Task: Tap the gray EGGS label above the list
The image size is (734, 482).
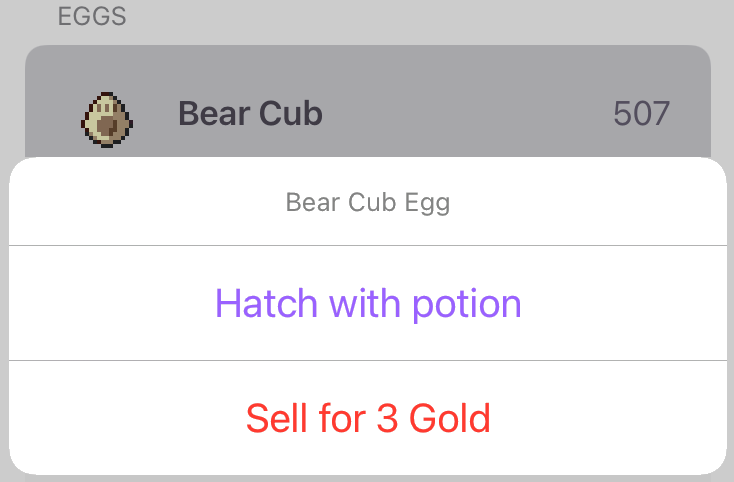Action: (x=92, y=17)
